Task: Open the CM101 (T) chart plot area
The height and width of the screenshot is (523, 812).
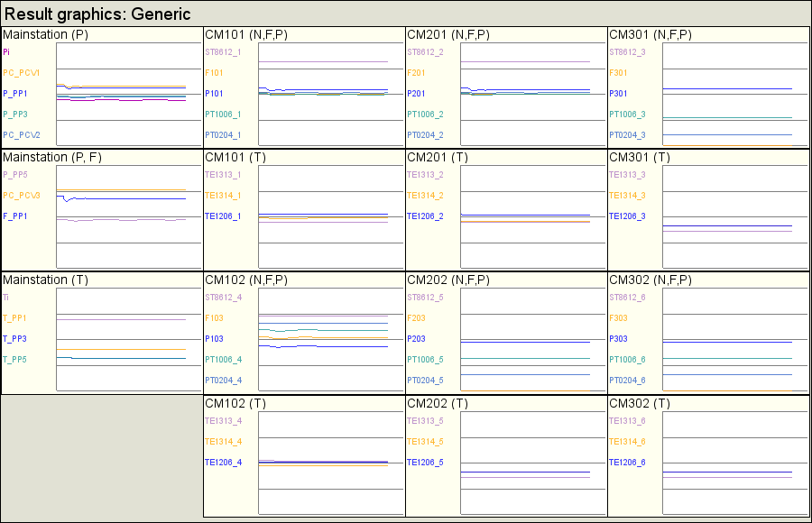Action: click(331, 217)
